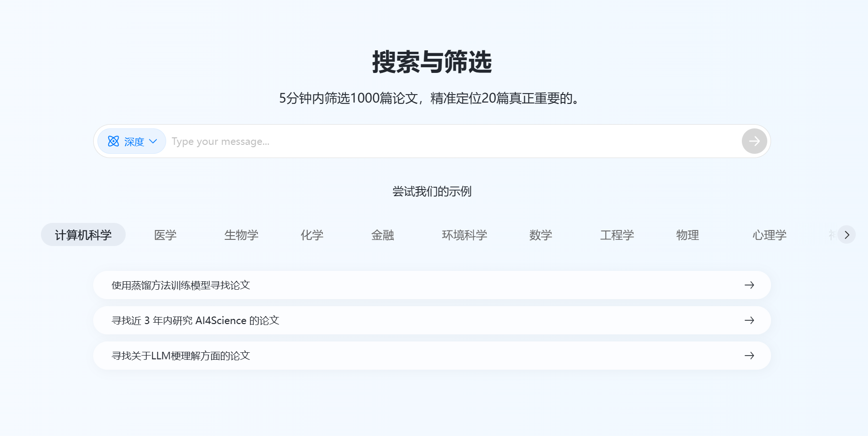Viewport: 868px width, 436px height.
Task: Click the atom icon beside 深度
Action: click(113, 141)
